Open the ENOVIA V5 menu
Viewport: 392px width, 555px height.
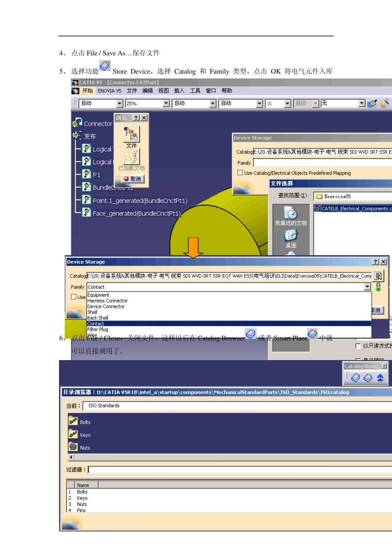click(109, 91)
